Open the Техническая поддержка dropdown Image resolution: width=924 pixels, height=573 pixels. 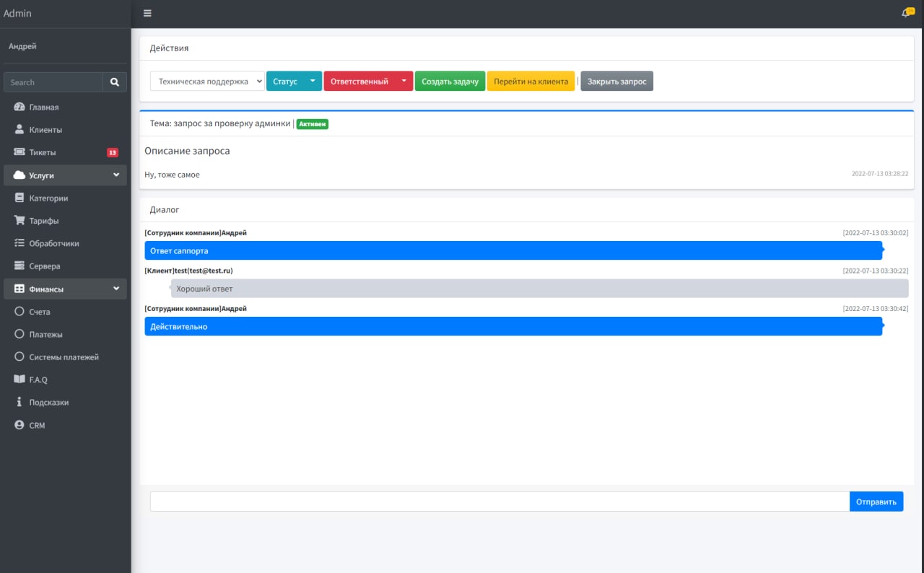(207, 82)
